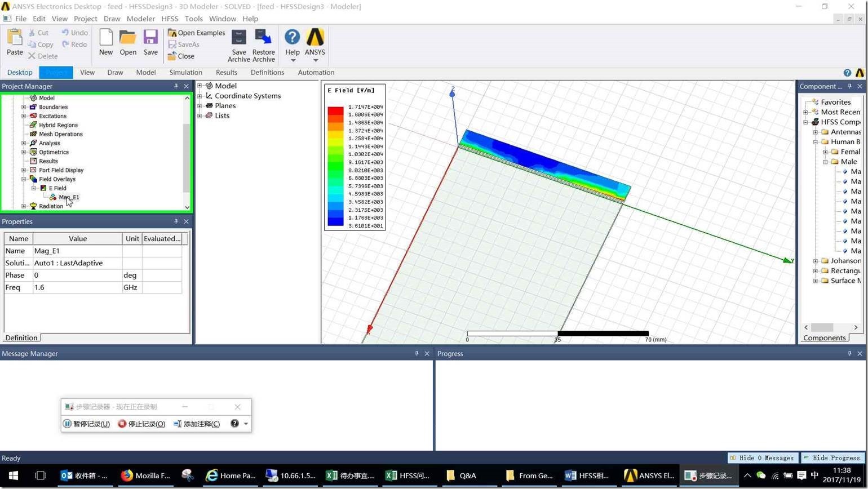Click the green middle band of E Field legend

pyautogui.click(x=335, y=166)
